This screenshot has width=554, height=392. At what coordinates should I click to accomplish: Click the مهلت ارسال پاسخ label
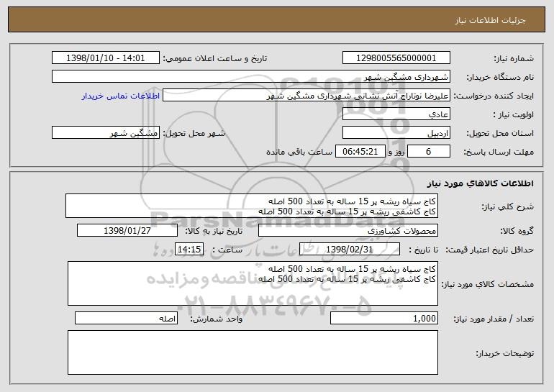click(x=499, y=152)
